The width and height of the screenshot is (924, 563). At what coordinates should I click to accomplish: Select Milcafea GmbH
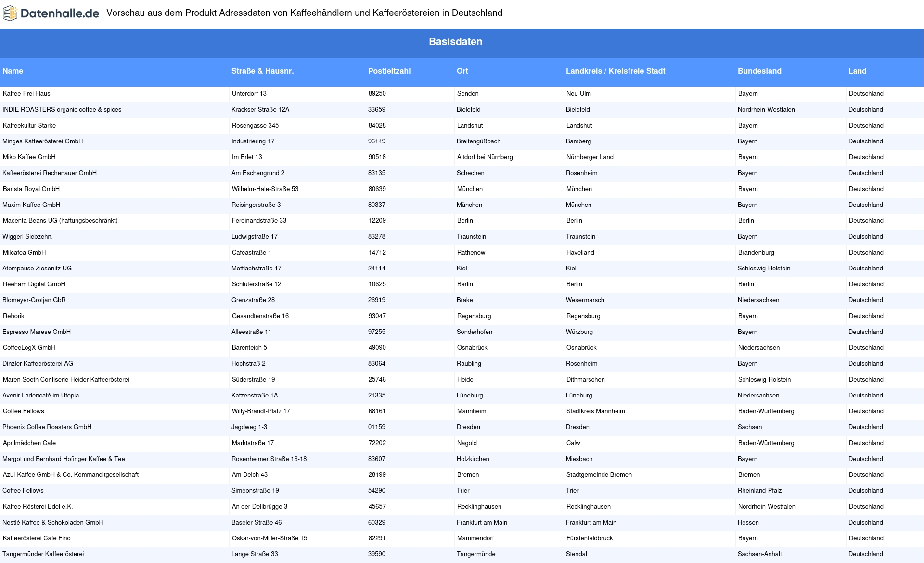[x=25, y=253]
